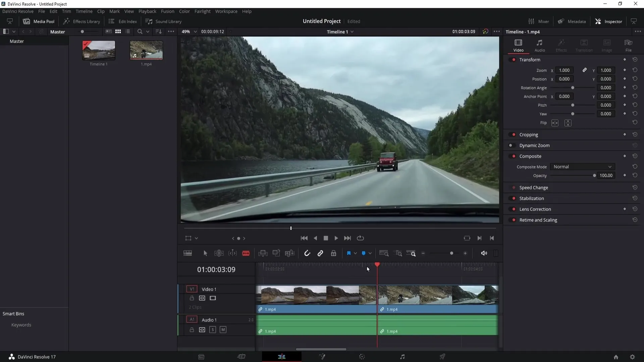Image resolution: width=644 pixels, height=362 pixels.
Task: Open the Playback menu in menu bar
Action: click(x=148, y=11)
